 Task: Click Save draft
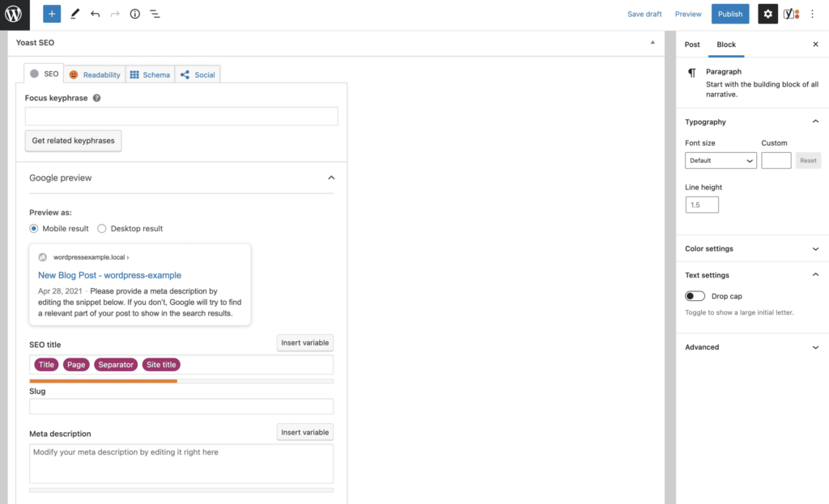[x=644, y=15]
